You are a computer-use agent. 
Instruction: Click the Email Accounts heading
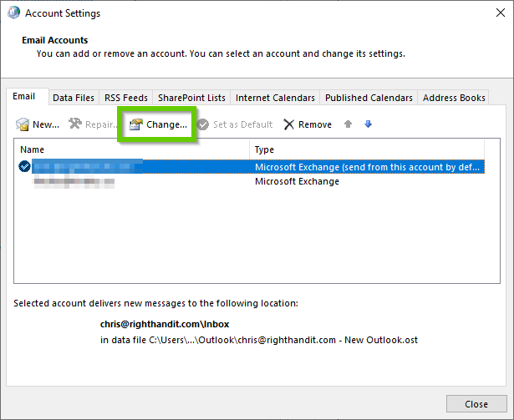pos(55,40)
